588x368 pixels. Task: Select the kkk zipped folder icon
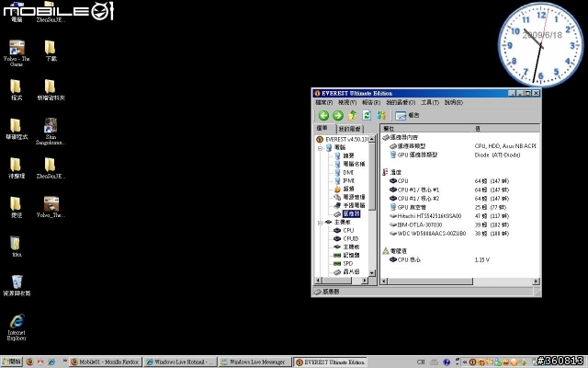click(x=17, y=247)
